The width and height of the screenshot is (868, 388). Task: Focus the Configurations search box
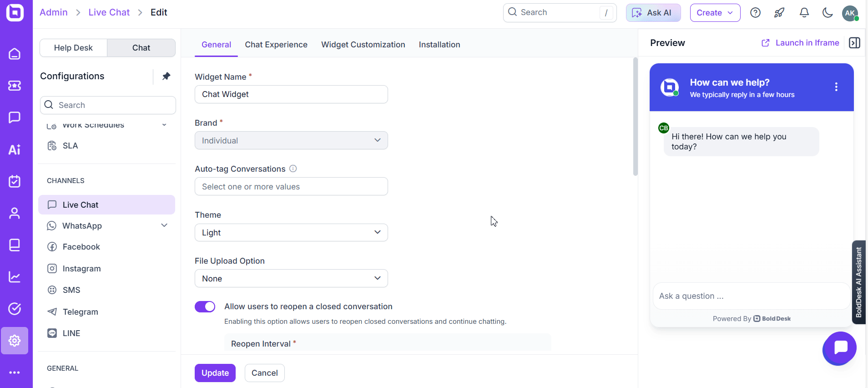pos(108,105)
